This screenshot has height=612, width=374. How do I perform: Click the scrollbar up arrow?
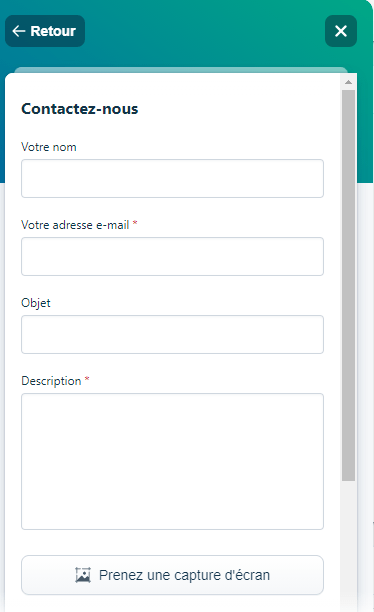click(348, 82)
